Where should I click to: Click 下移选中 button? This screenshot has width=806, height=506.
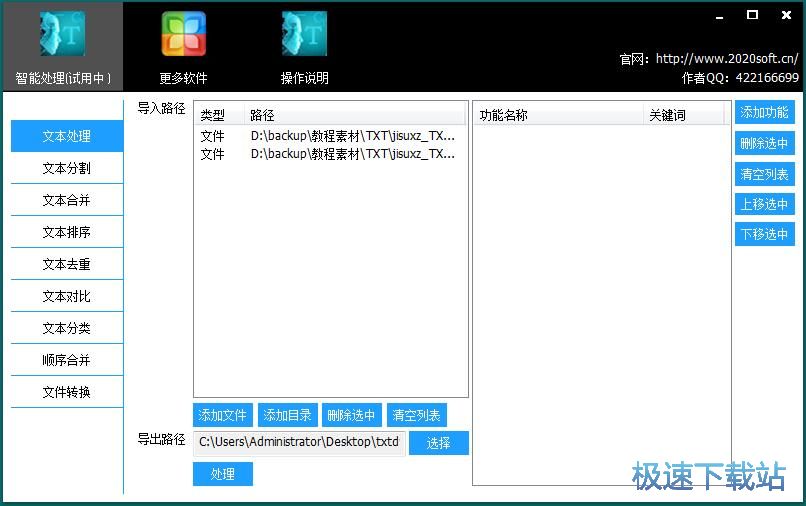tap(764, 234)
